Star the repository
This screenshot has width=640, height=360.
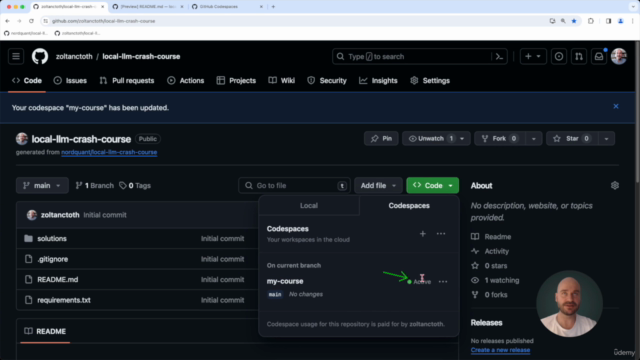coord(572,139)
